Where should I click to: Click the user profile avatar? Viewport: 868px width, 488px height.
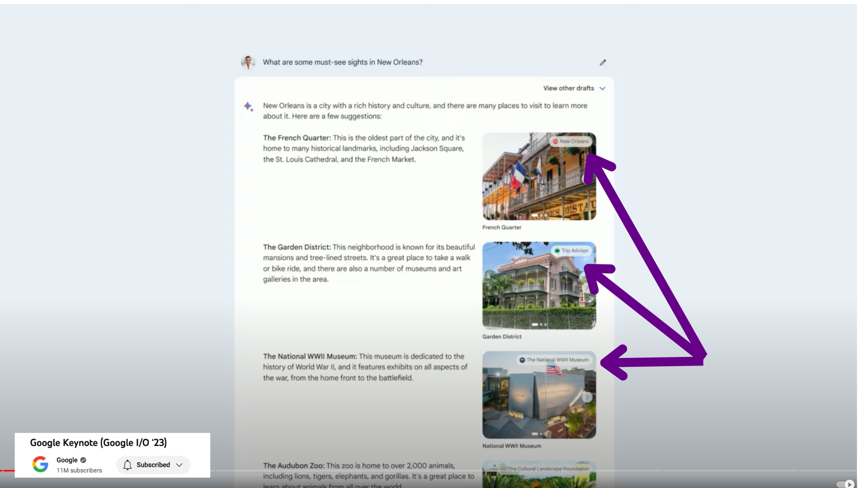248,62
